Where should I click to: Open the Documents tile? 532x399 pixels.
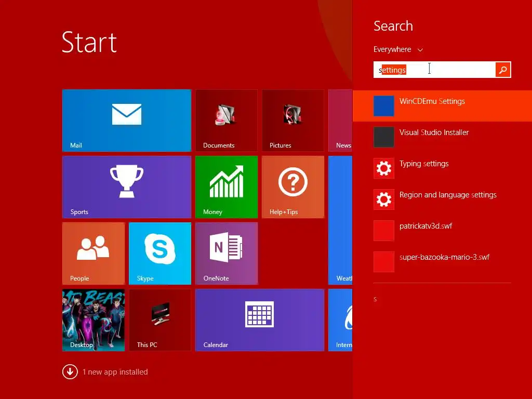tap(227, 121)
